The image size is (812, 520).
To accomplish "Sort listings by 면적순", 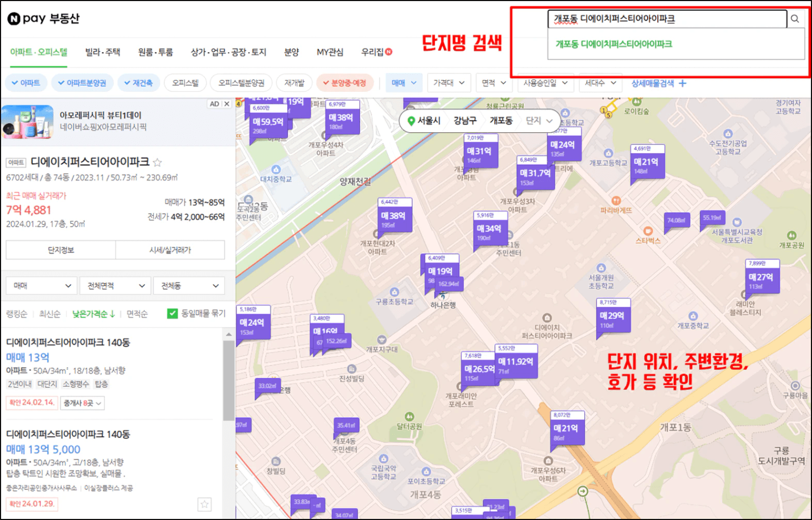I will point(137,314).
